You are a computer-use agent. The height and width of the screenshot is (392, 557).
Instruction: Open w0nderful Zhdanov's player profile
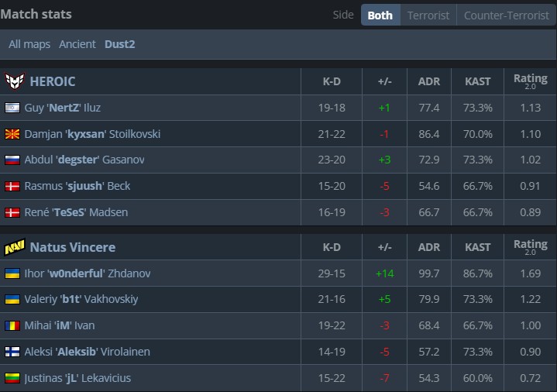[x=92, y=273]
